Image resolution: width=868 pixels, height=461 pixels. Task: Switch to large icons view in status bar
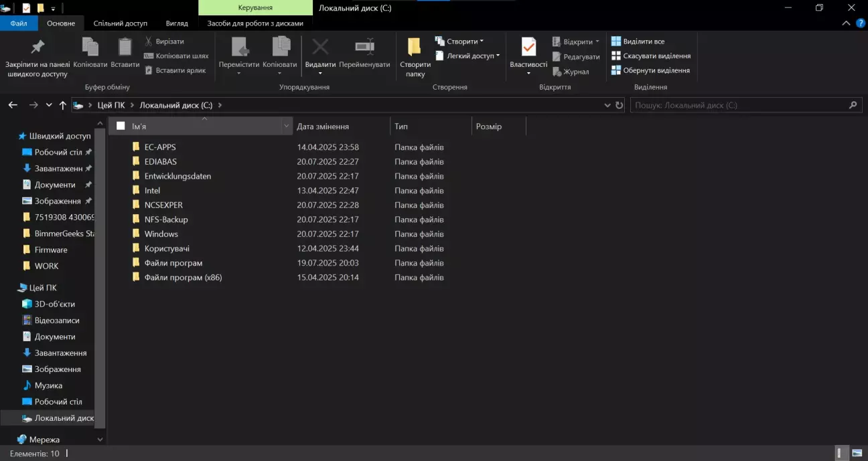coord(856,453)
